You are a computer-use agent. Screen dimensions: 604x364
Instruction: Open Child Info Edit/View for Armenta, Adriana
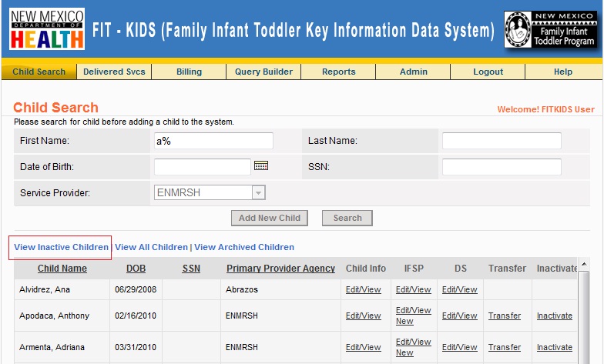click(364, 348)
